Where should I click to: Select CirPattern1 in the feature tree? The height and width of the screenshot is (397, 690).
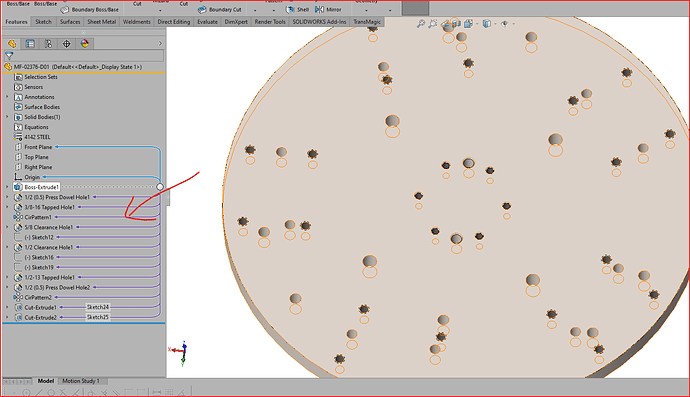(38, 217)
